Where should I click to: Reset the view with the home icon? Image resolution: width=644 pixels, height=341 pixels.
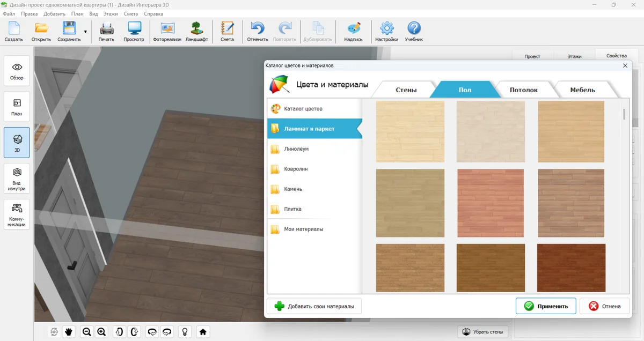(x=203, y=332)
